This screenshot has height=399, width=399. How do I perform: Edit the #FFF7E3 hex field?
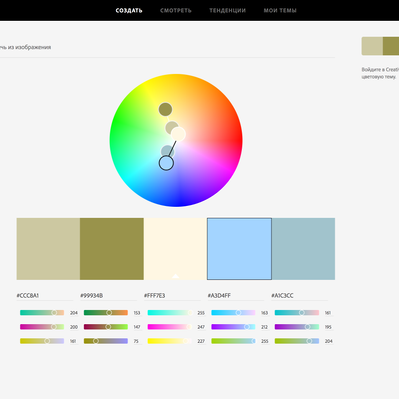[x=172, y=296]
